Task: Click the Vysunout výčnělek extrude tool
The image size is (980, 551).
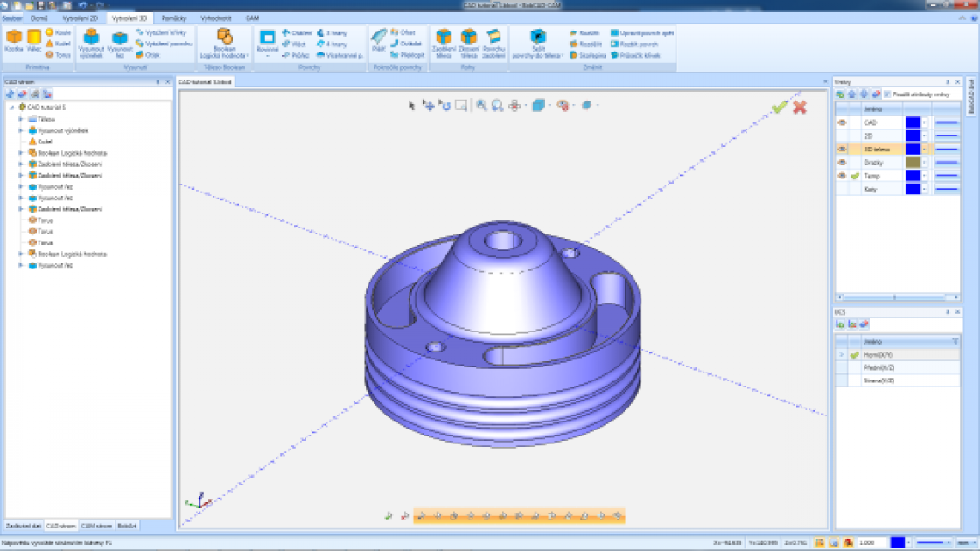Action: pyautogui.click(x=91, y=43)
